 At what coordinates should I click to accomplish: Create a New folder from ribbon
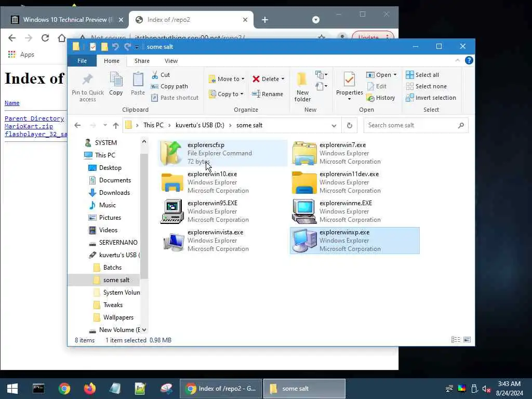302,87
